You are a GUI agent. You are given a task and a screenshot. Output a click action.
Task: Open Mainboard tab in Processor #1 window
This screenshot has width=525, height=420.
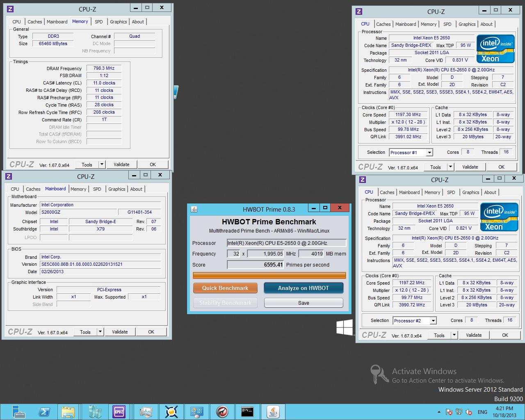click(x=406, y=24)
